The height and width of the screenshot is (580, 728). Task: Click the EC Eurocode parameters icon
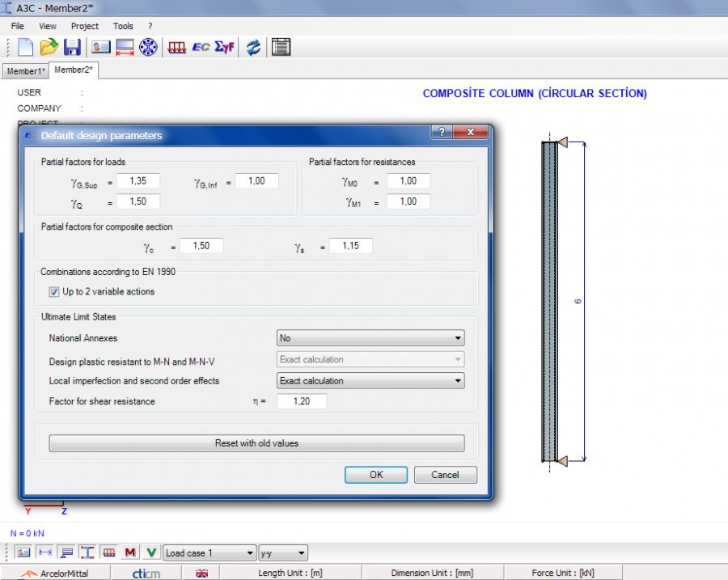pyautogui.click(x=201, y=47)
